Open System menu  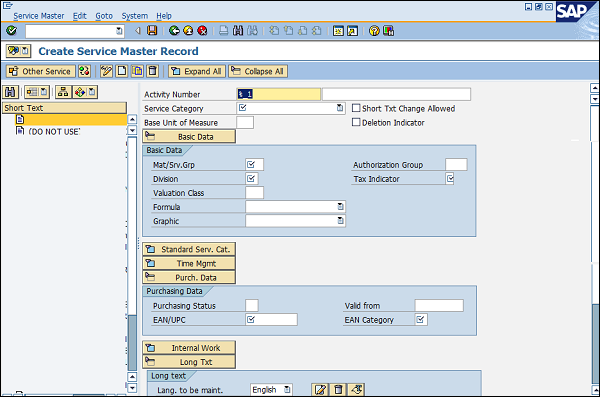point(135,16)
